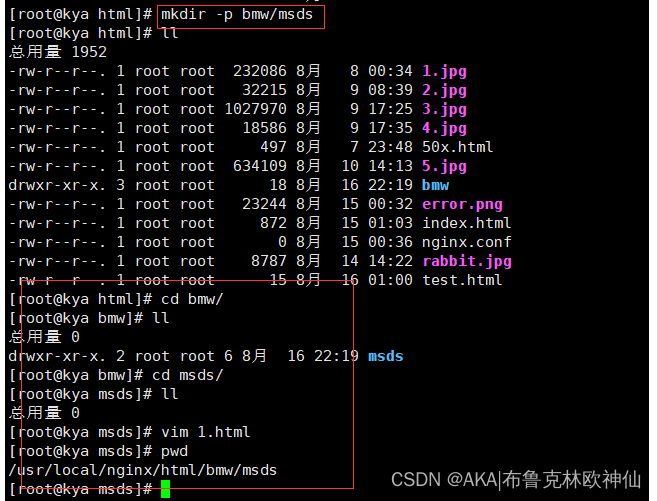Image resolution: width=657 pixels, height=501 pixels.
Task: Click the file size 8787
Action: tap(269, 261)
